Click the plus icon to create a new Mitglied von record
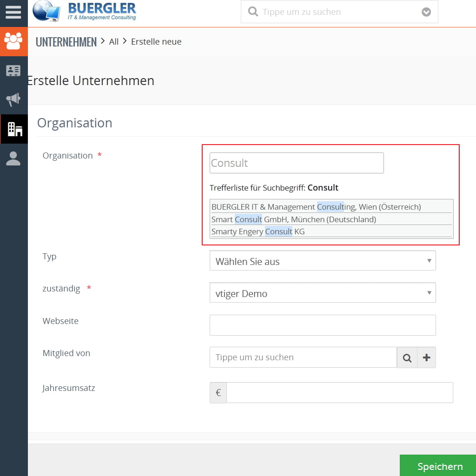The image size is (476, 476). (x=426, y=357)
